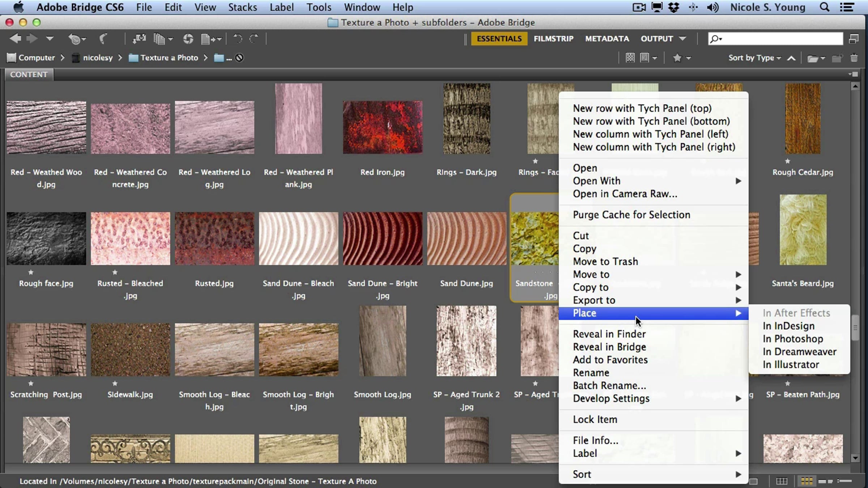Open the recent folders history dropdown arrow
The height and width of the screenshot is (488, 868).
(x=50, y=38)
